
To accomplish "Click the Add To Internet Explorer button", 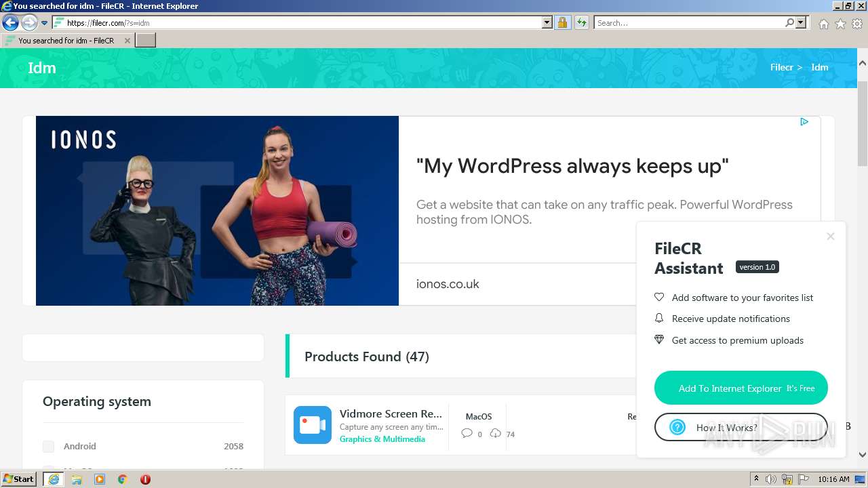I will click(741, 388).
